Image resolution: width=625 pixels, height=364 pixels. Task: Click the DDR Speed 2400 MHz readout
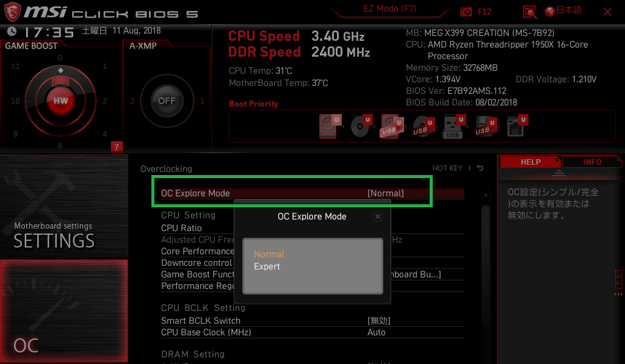pos(299,52)
